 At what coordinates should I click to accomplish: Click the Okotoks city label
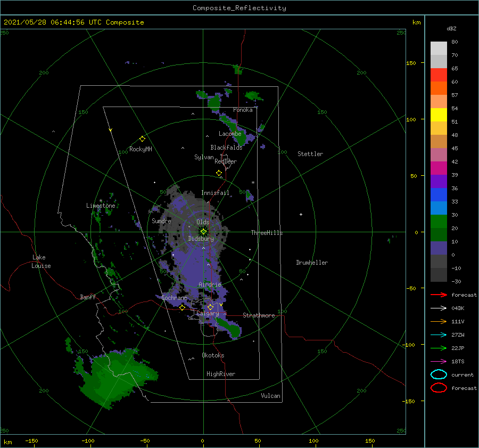pyautogui.click(x=213, y=355)
